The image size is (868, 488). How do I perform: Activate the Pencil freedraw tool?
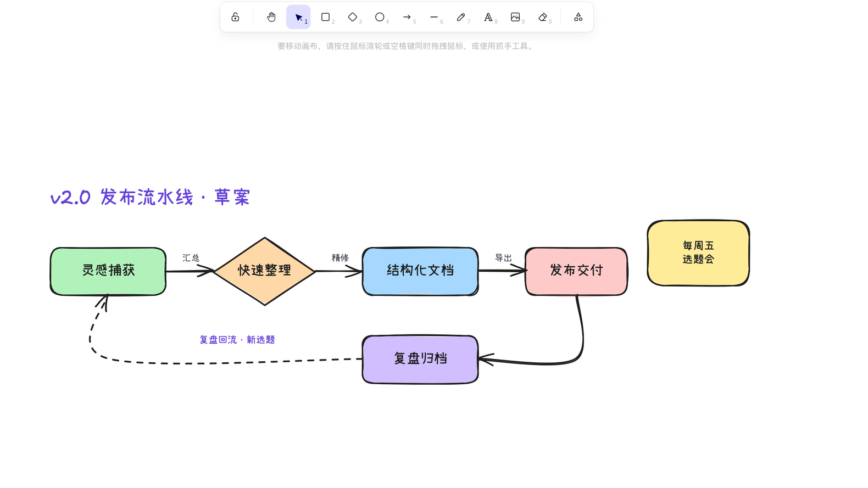point(461,17)
